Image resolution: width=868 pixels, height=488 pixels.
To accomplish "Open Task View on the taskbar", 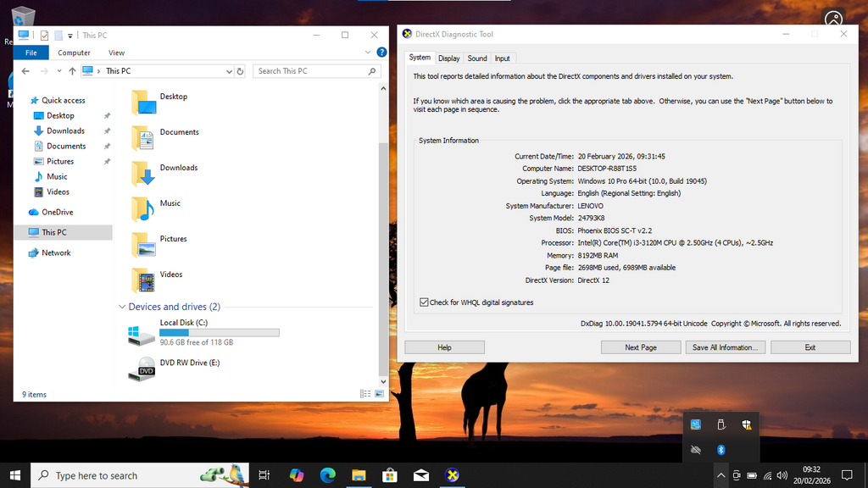I will click(x=264, y=475).
